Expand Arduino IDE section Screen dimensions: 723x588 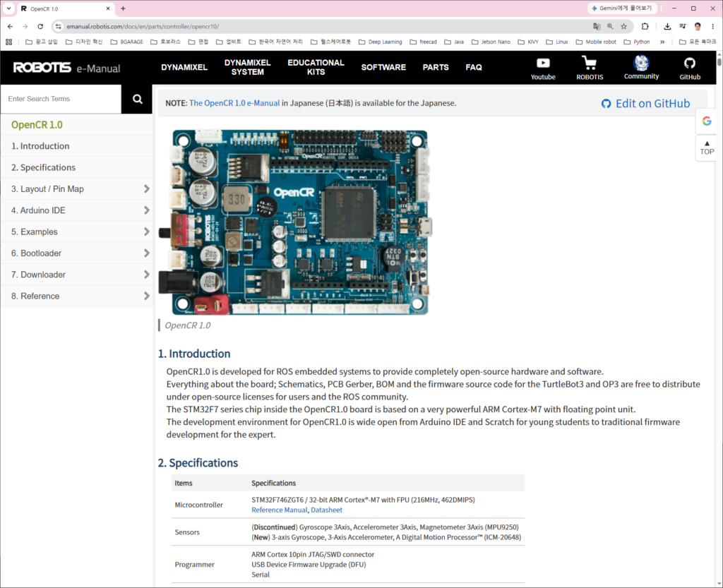pos(147,210)
